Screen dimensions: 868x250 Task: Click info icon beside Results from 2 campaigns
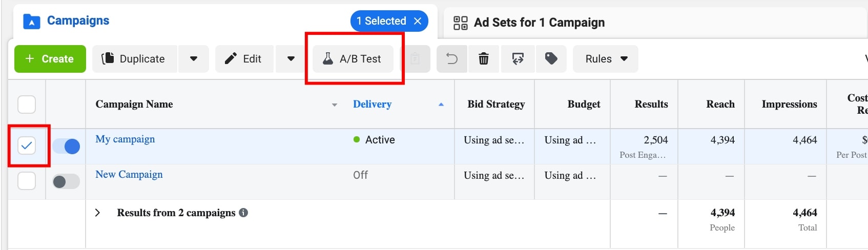click(243, 213)
